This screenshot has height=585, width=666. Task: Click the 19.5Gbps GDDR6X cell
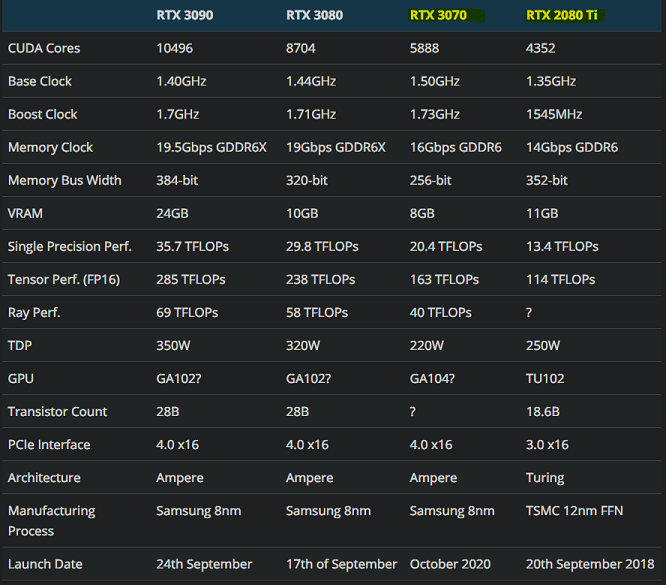coord(212,147)
